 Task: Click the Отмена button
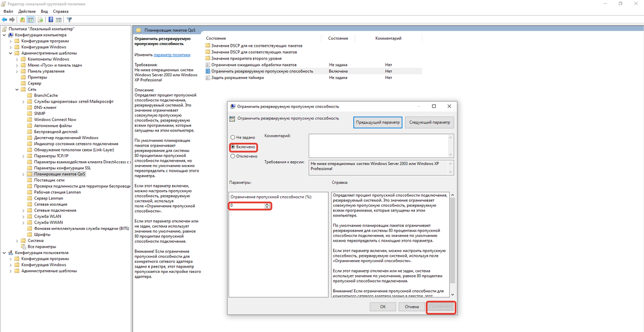pos(412,306)
